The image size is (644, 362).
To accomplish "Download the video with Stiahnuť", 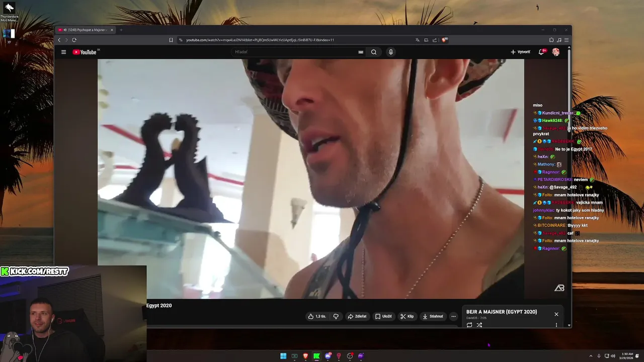I will point(433,316).
